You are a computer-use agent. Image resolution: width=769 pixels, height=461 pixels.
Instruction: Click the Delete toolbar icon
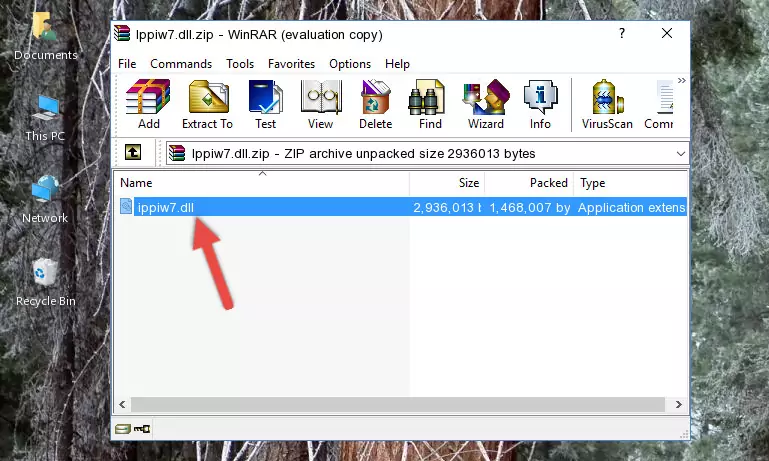376,104
